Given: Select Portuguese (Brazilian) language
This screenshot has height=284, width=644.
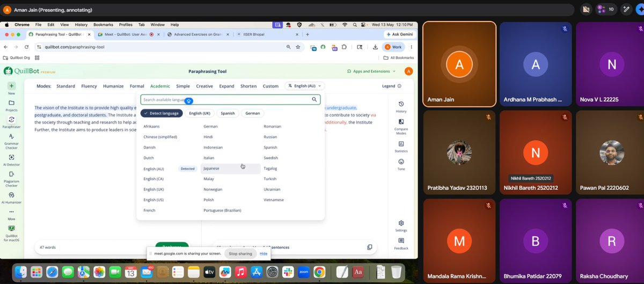Looking at the screenshot, I should [223, 210].
